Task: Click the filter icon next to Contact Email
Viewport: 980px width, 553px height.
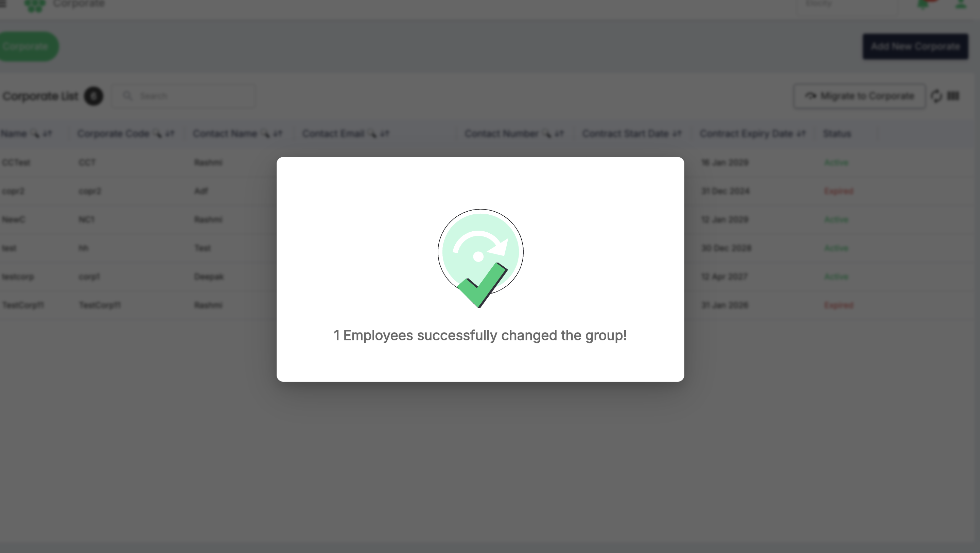Action: [372, 133]
